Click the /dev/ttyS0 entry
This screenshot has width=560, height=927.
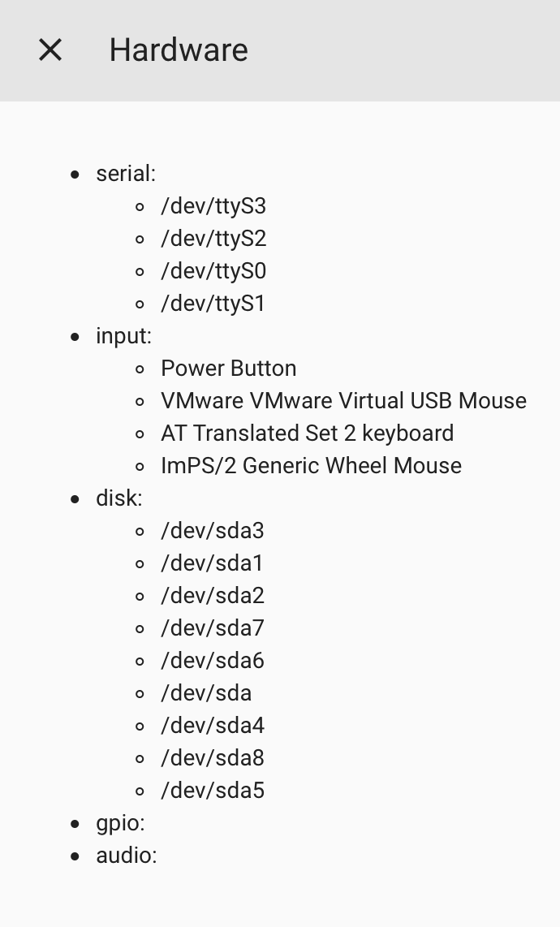coord(213,270)
